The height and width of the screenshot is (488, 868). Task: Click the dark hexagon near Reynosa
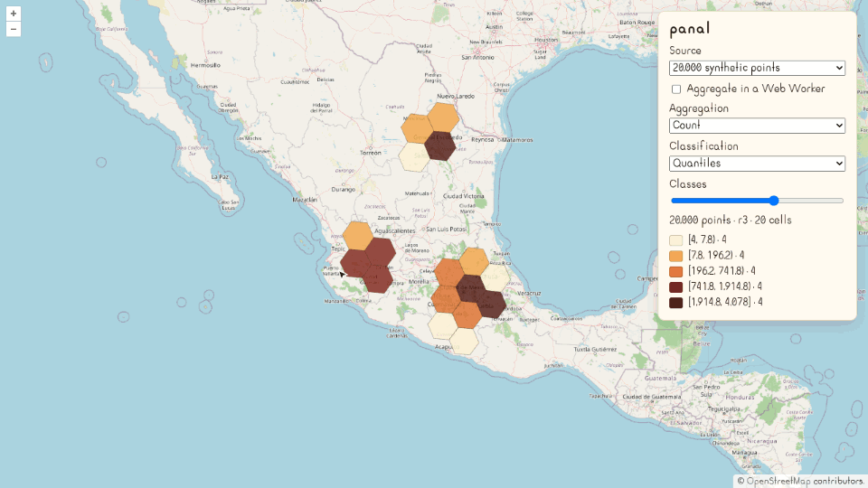[x=440, y=146]
